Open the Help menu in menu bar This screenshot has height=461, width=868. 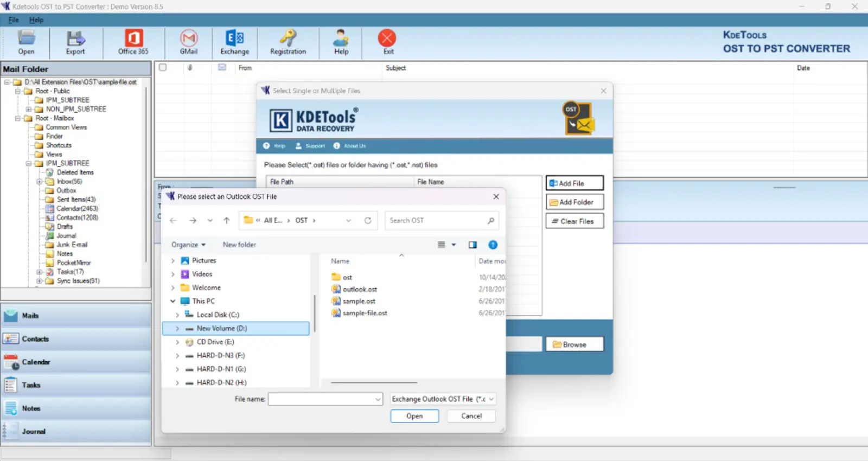pyautogui.click(x=36, y=20)
